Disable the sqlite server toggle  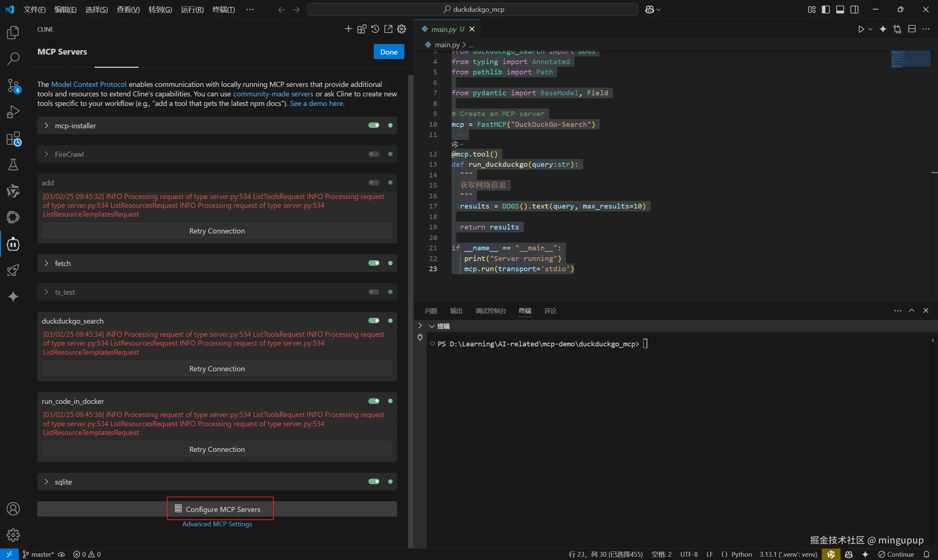pyautogui.click(x=374, y=482)
